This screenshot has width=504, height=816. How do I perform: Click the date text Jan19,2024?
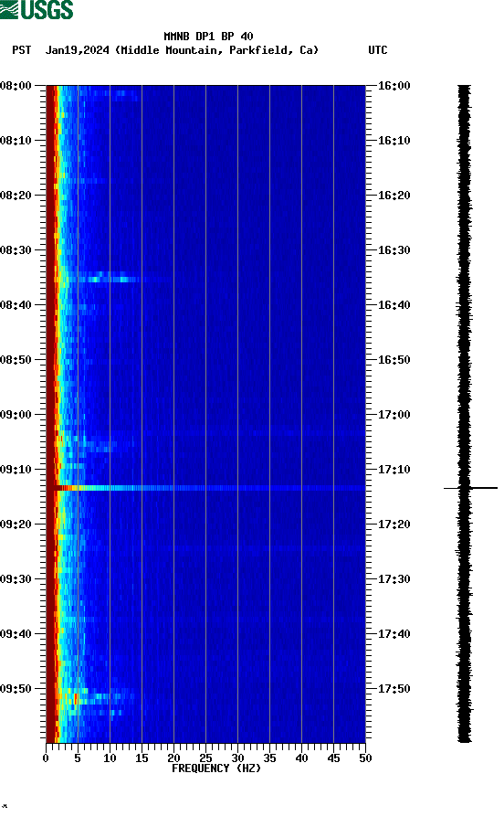coord(77,50)
